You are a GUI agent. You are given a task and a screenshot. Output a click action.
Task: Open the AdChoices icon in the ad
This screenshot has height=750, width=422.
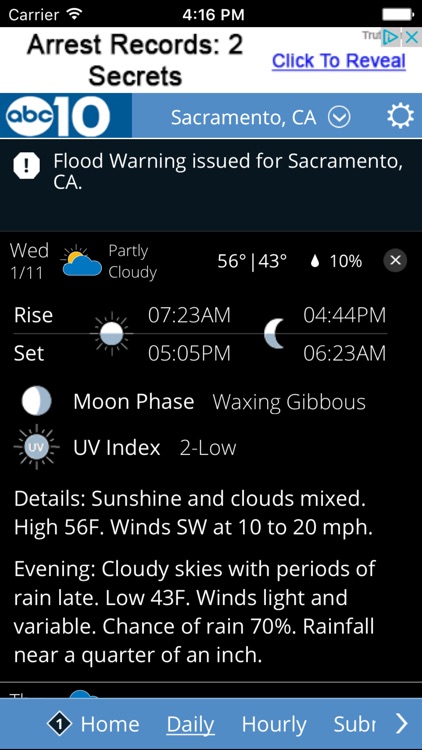coord(390,37)
